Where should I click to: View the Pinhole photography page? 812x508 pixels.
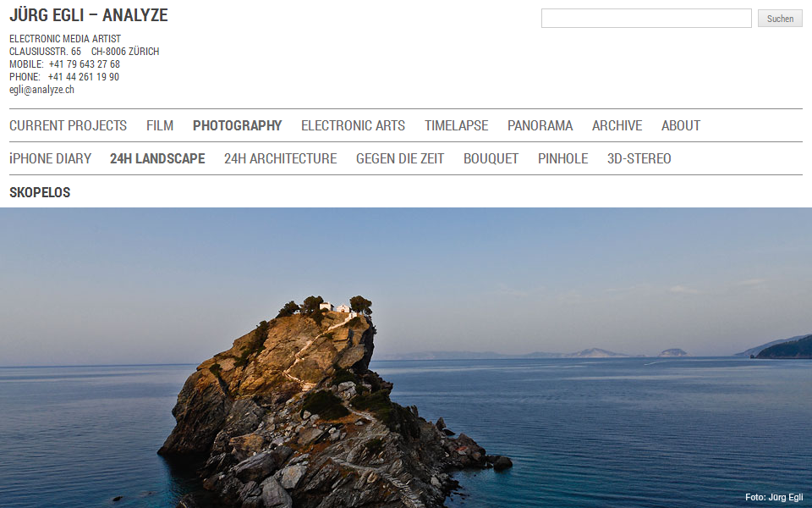coord(563,158)
